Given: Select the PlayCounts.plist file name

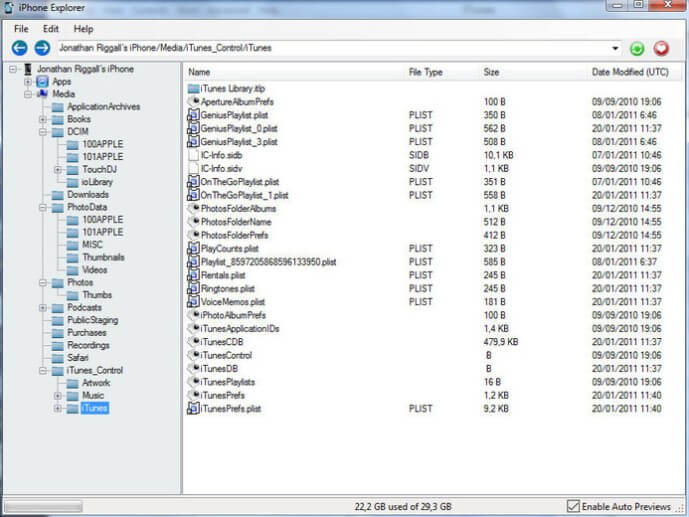Looking at the screenshot, I should pyautogui.click(x=229, y=249).
